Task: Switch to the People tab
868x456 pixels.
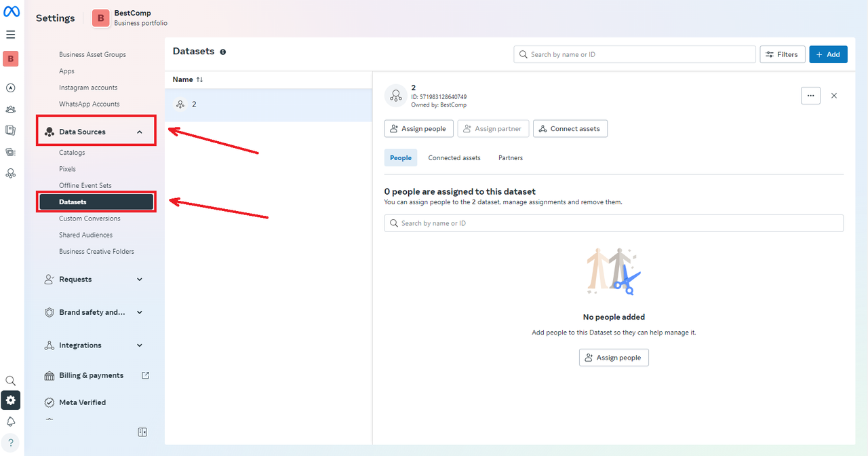Action: 400,157
